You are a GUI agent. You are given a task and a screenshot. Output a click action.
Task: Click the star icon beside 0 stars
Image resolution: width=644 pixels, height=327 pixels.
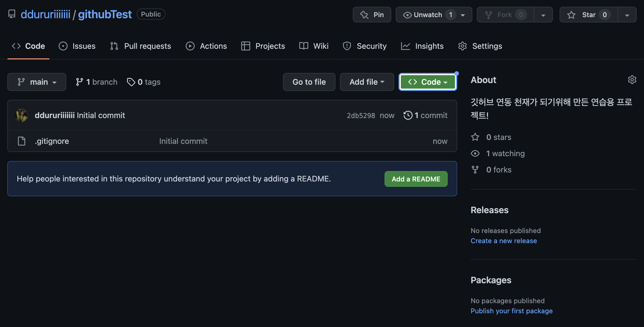click(475, 137)
